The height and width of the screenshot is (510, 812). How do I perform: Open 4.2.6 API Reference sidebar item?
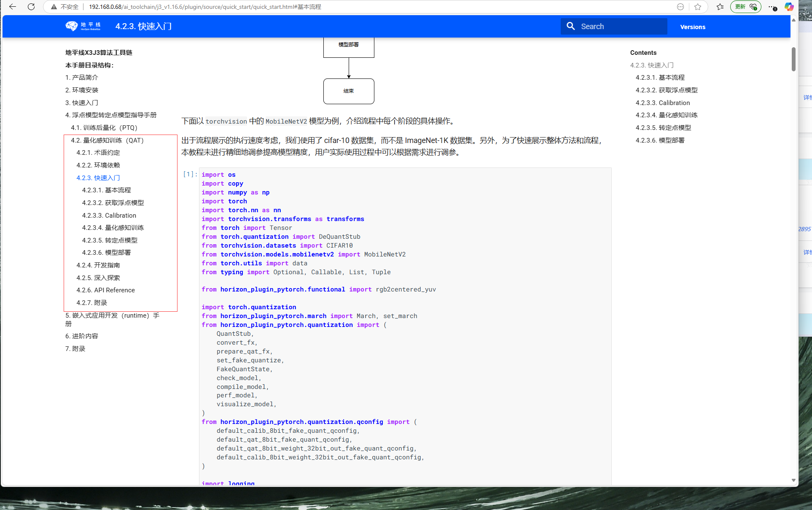[105, 290]
